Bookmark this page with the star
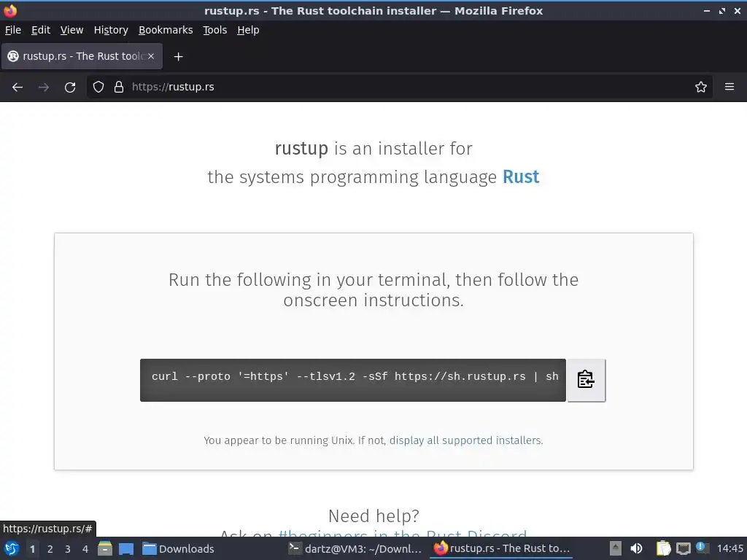This screenshot has height=560, width=747. 700,87
